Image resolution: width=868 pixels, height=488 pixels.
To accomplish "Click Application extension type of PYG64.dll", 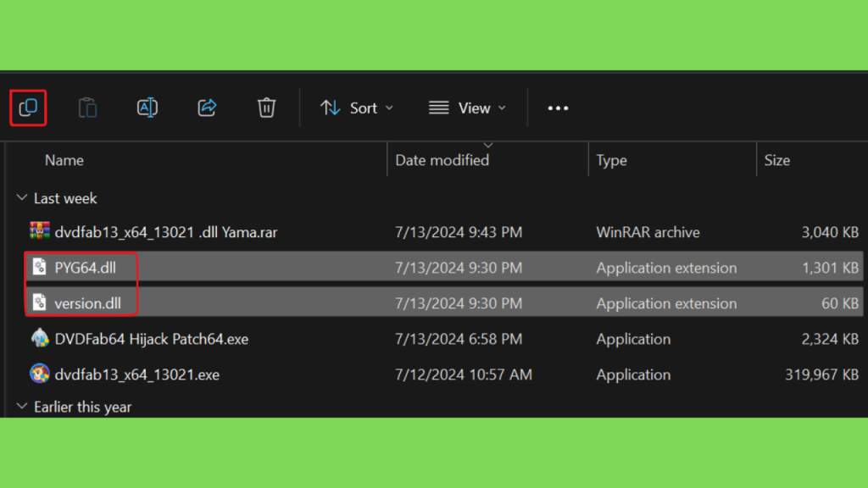I will tap(666, 268).
